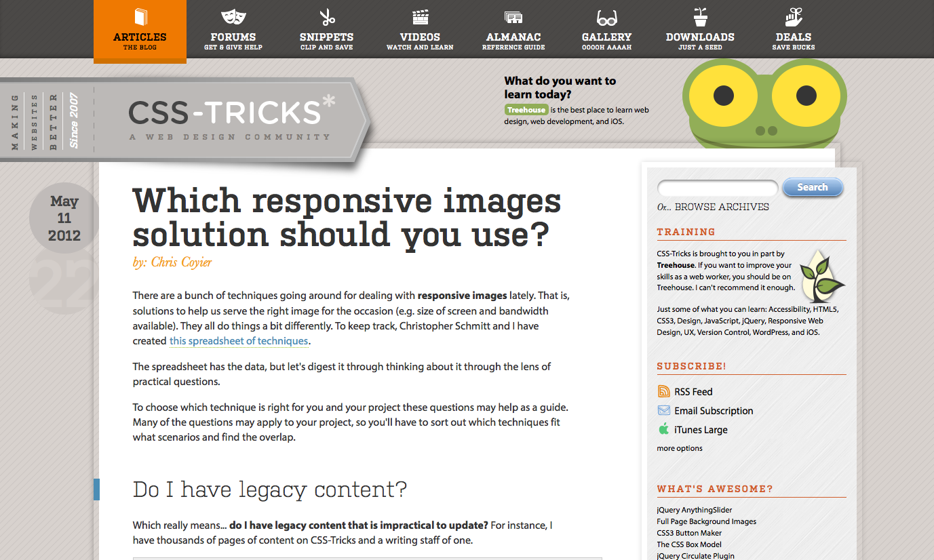Open the Almanac reference guide icon
Image resolution: width=934 pixels, height=560 pixels.
[513, 17]
